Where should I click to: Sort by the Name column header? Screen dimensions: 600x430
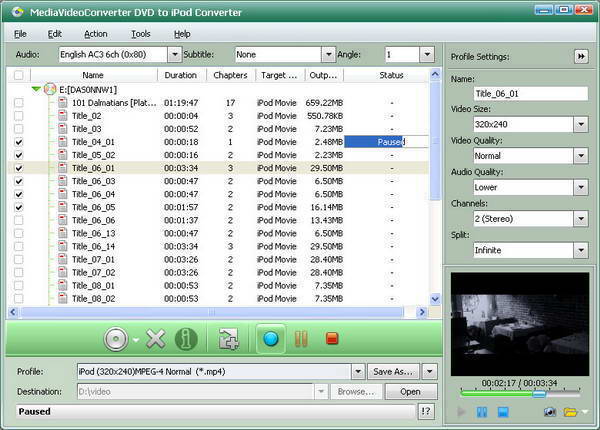93,75
